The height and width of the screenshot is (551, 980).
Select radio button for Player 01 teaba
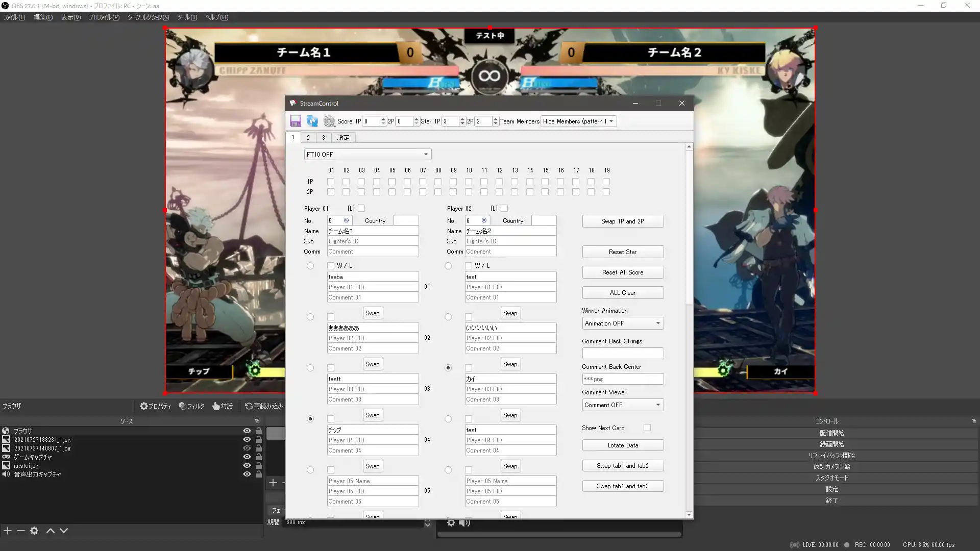click(310, 266)
